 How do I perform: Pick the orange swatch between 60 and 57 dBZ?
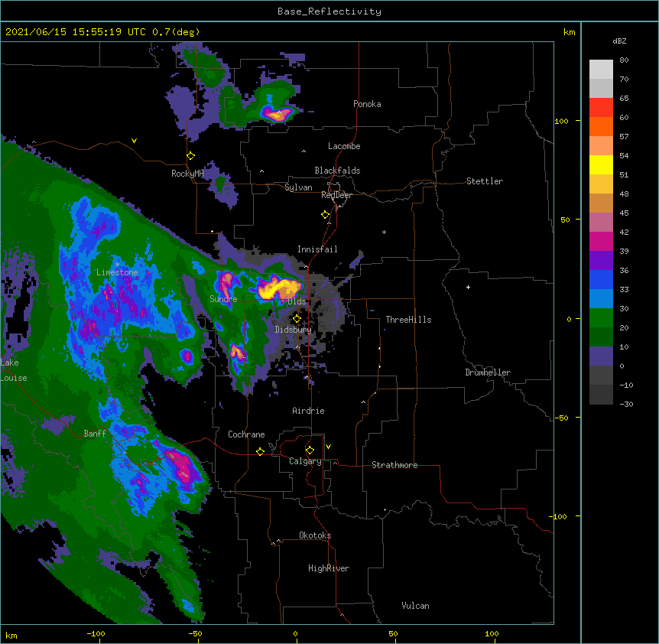point(601,126)
